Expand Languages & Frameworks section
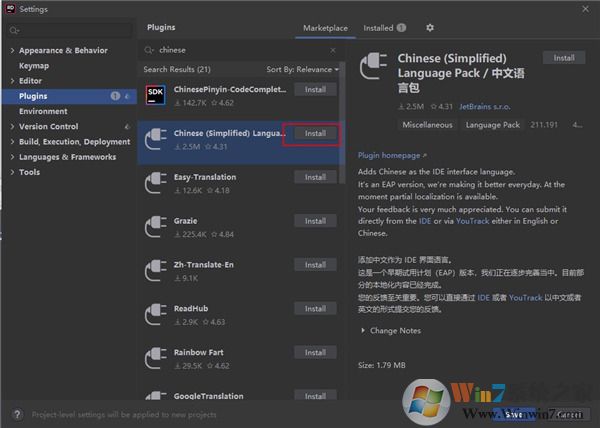 [x=12, y=157]
